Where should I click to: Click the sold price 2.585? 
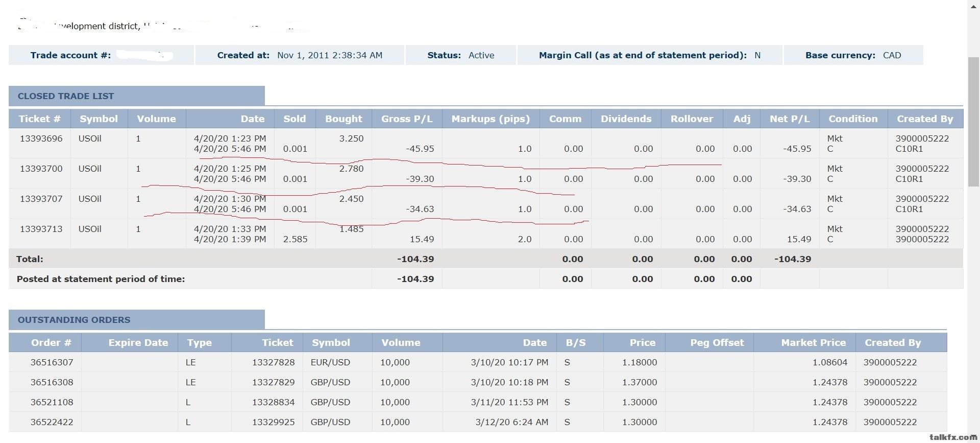(x=295, y=239)
